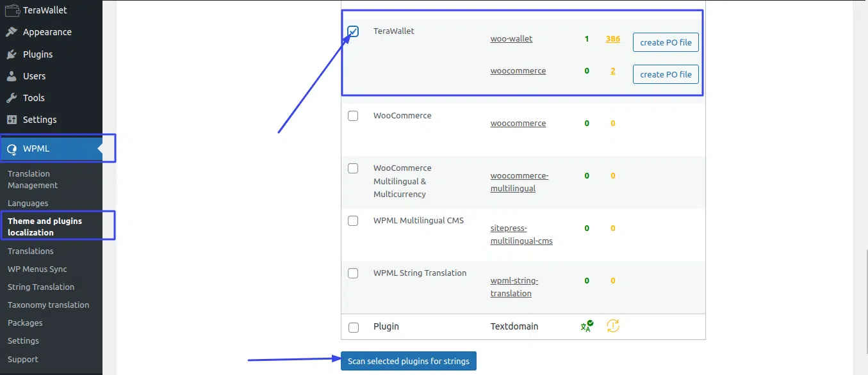This screenshot has width=868, height=375.
Task: Click the Textdomain column footer label
Action: tap(514, 326)
